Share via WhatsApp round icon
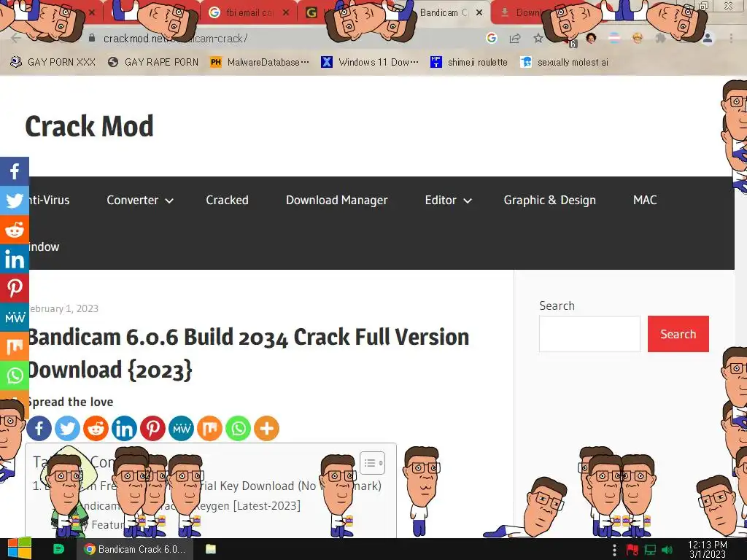Viewport: 747px width, 560px height. click(239, 429)
